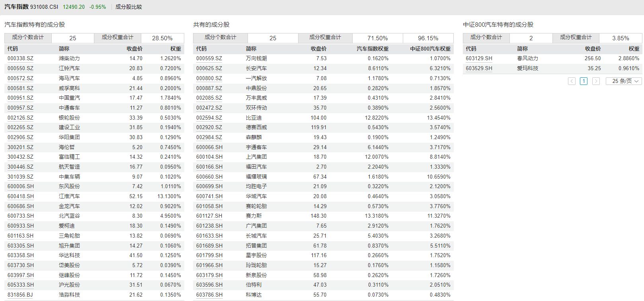The image size is (644, 301).
Task: Sort right table by 简称 header
Action: tap(522, 49)
